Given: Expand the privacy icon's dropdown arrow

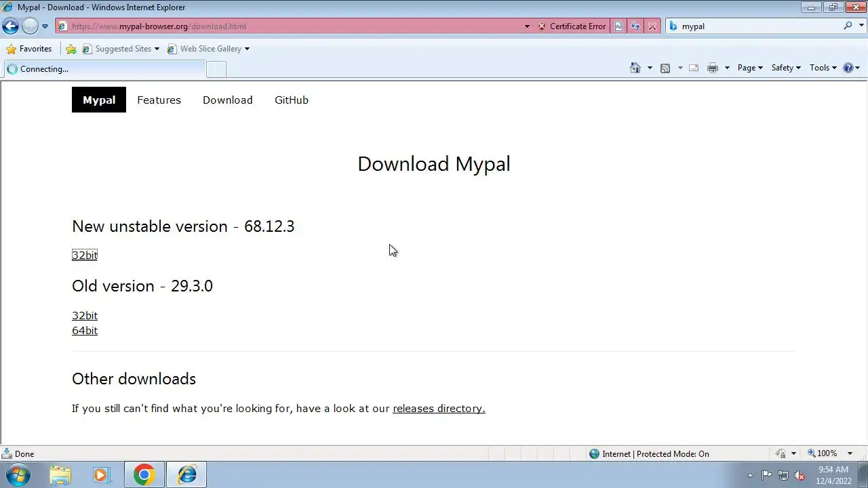Looking at the screenshot, I should [793, 454].
